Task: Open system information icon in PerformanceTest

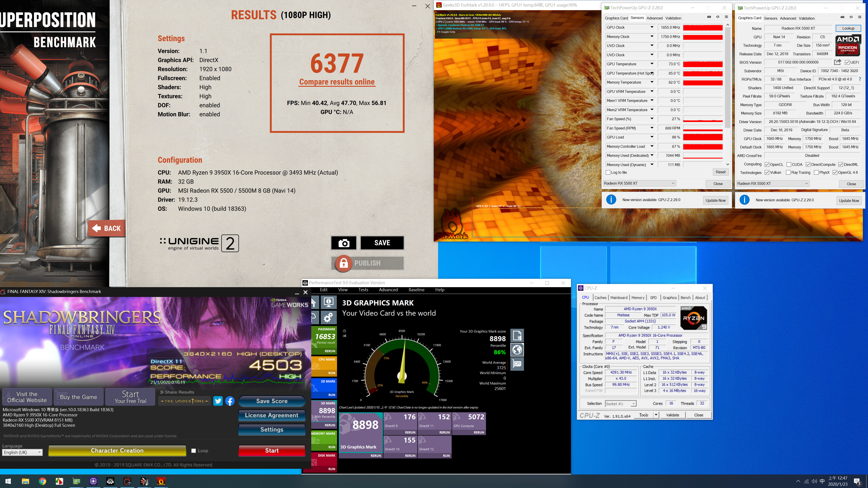Action: (328, 302)
